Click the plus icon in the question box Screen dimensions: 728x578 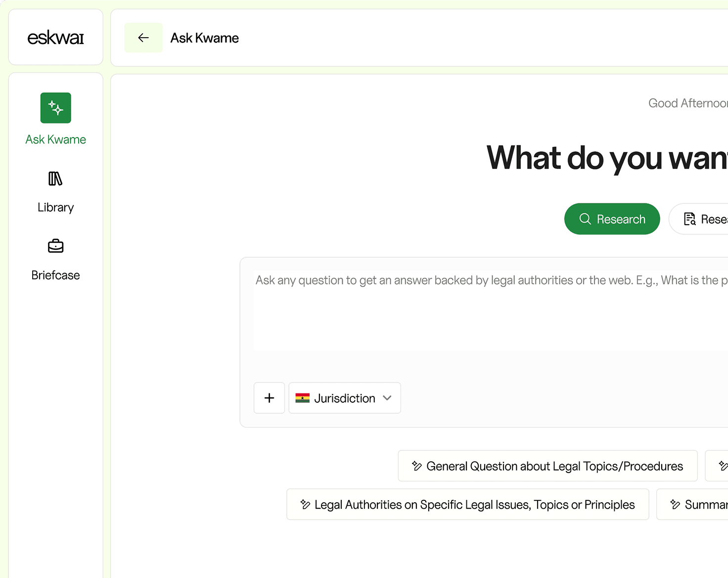(269, 398)
